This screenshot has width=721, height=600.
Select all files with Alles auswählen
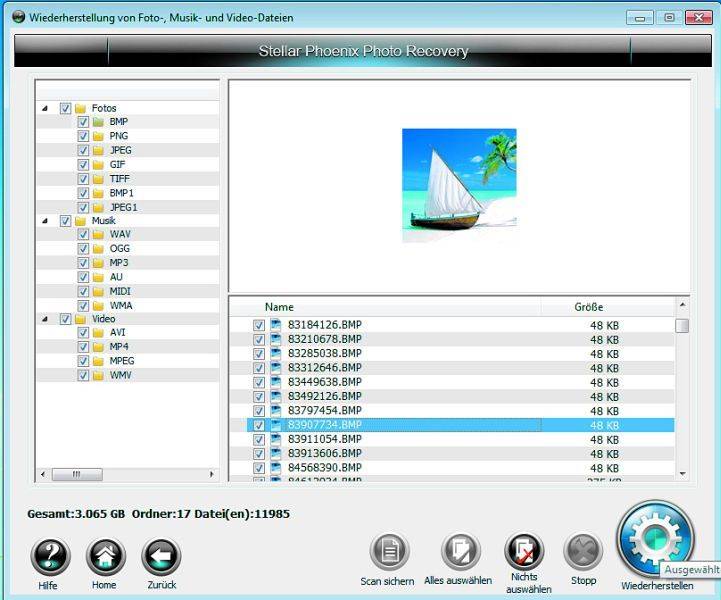[460, 552]
